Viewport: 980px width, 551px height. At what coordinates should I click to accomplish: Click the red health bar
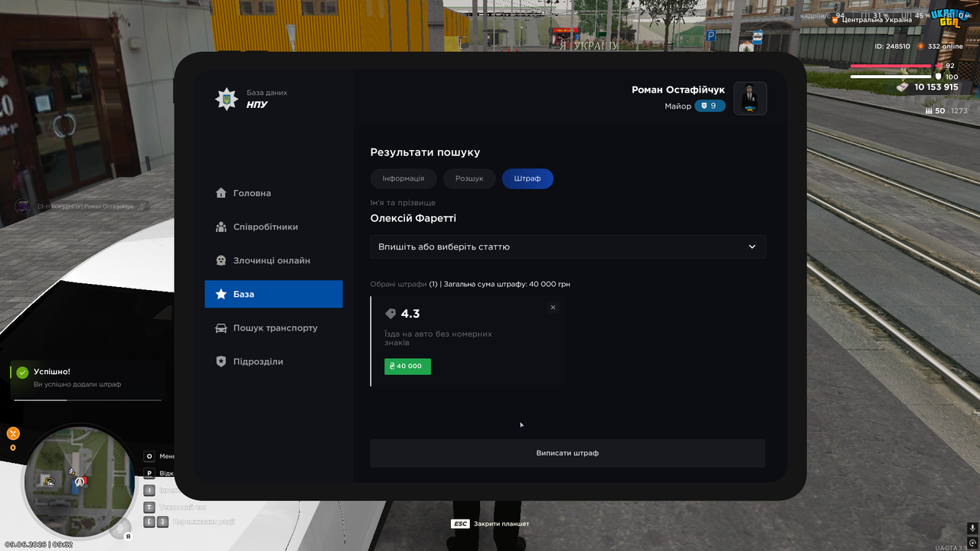[x=891, y=66]
